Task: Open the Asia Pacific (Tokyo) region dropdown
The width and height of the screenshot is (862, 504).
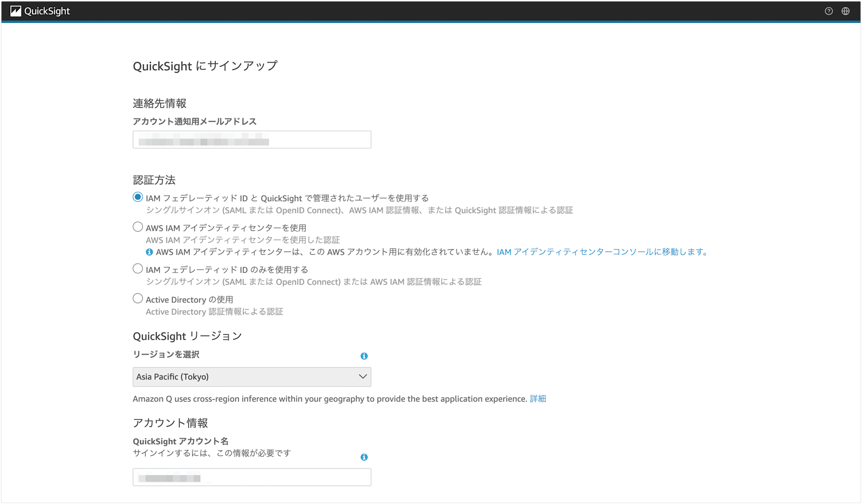Action: pos(252,377)
